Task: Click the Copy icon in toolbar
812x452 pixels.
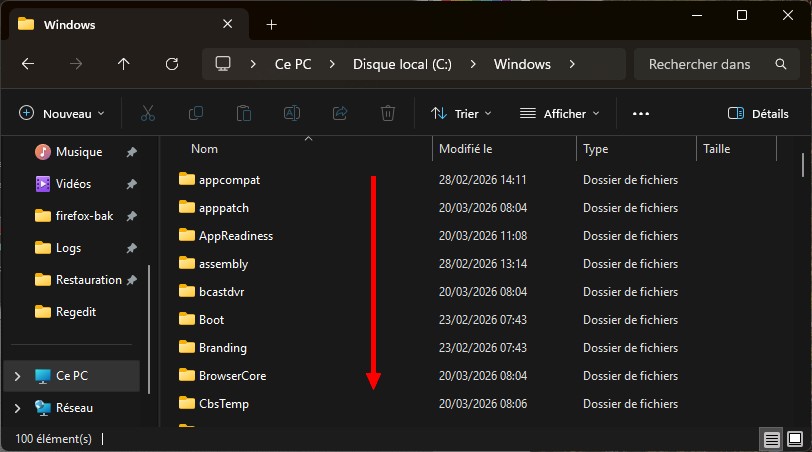Action: [x=196, y=113]
